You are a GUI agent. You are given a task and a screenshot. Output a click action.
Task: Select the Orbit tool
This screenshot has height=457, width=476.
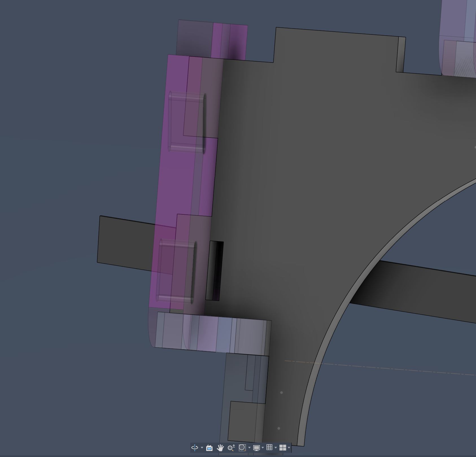(194, 448)
